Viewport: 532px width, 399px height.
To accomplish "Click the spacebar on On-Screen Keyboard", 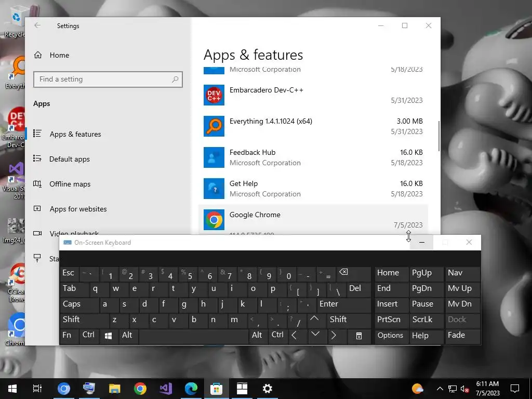I will [x=193, y=336].
